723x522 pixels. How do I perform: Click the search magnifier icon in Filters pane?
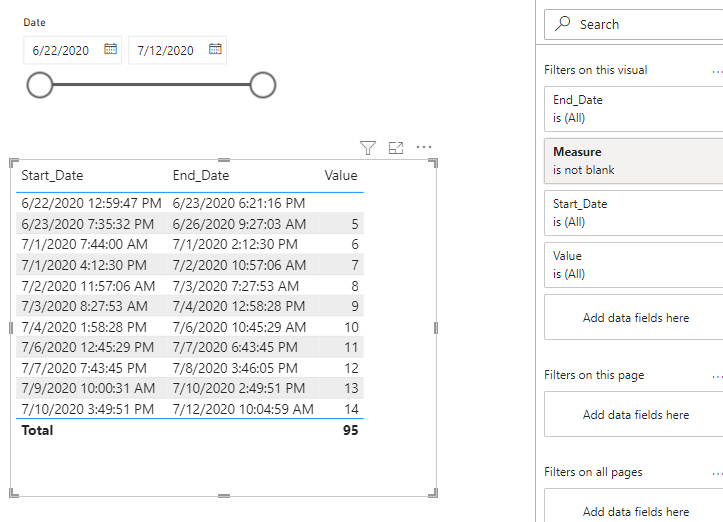pyautogui.click(x=563, y=23)
